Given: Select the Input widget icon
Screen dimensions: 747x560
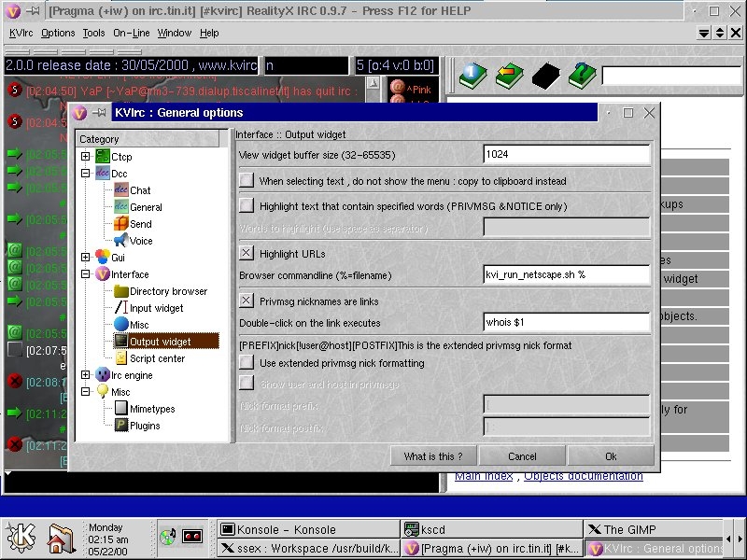Looking at the screenshot, I should pyautogui.click(x=121, y=308).
